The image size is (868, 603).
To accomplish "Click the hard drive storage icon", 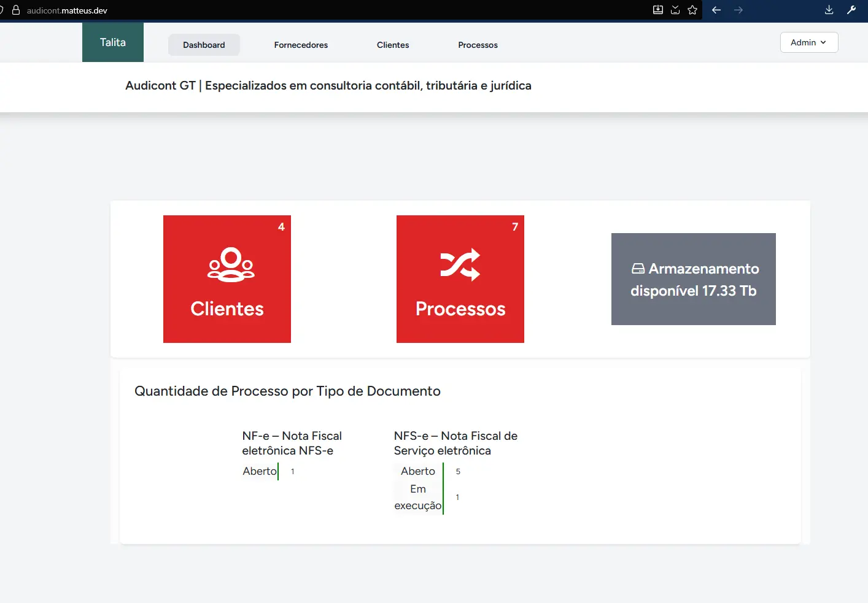I will tap(638, 269).
